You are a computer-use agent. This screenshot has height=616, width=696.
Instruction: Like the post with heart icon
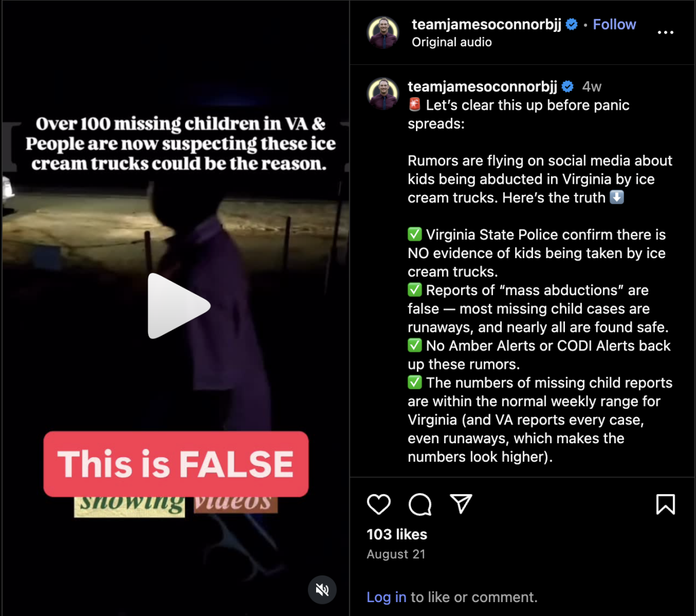379,504
